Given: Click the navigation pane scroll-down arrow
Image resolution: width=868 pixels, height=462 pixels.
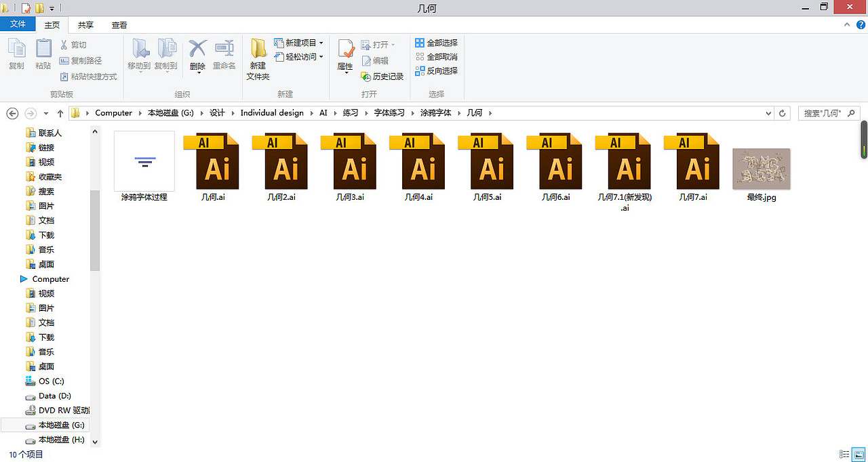Looking at the screenshot, I should coord(95,442).
